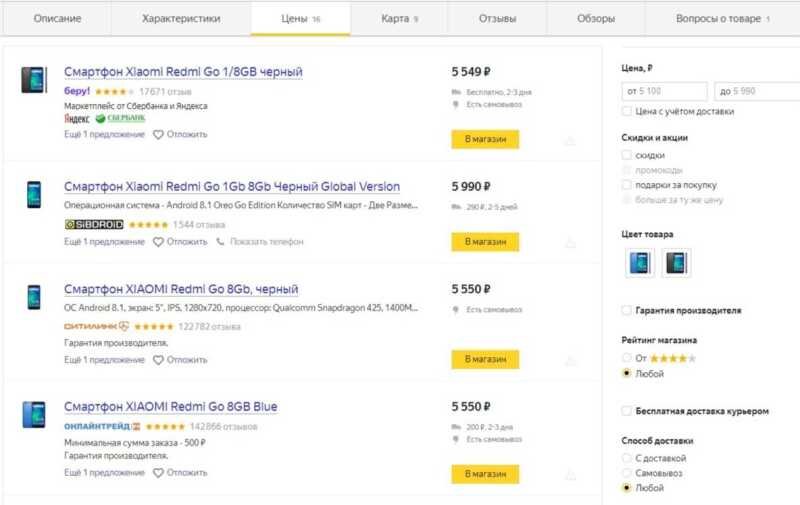
Task: Enable Гарантия производителя checkbox
Action: 627,310
